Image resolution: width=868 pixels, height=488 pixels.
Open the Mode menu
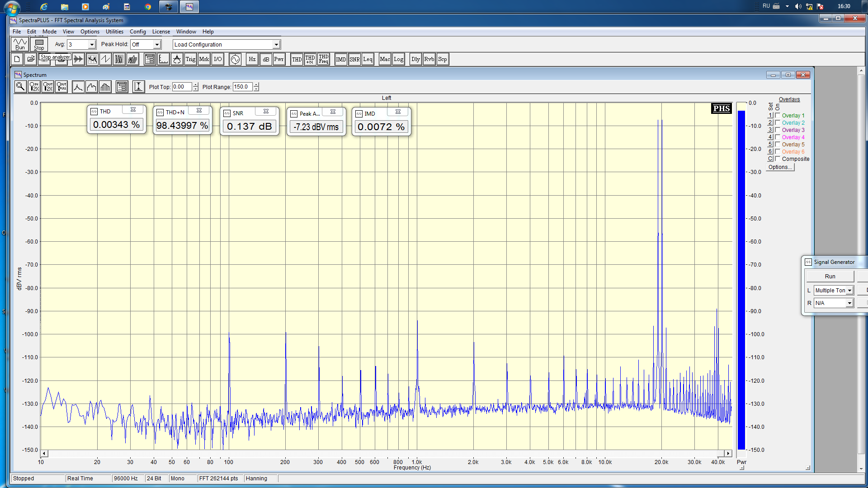(x=49, y=32)
